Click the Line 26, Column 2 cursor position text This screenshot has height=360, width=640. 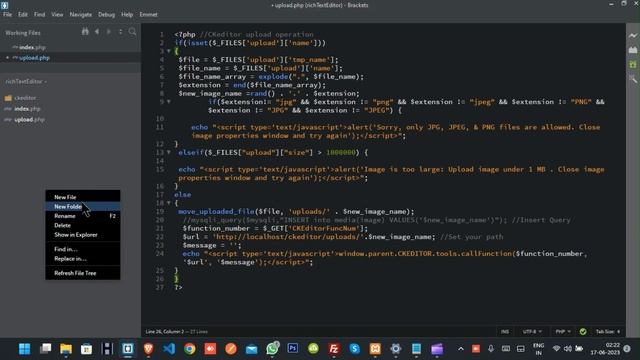pyautogui.click(x=165, y=331)
